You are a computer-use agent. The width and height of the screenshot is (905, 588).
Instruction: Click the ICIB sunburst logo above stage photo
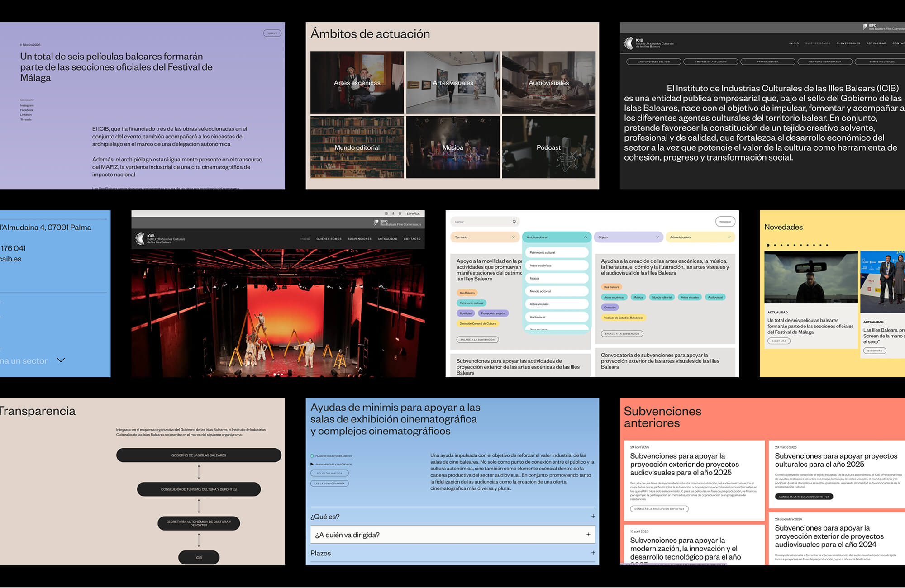click(140, 239)
